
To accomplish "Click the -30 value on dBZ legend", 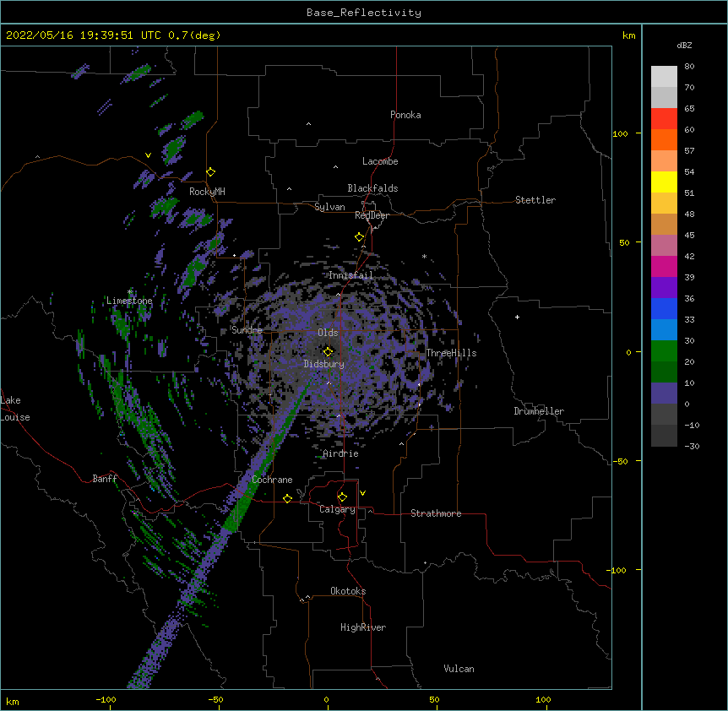I will (692, 446).
